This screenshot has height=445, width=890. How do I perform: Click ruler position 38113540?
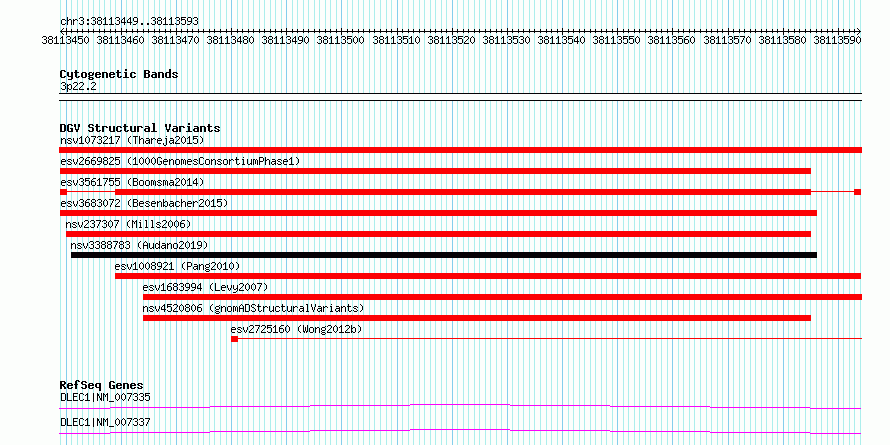(561, 40)
